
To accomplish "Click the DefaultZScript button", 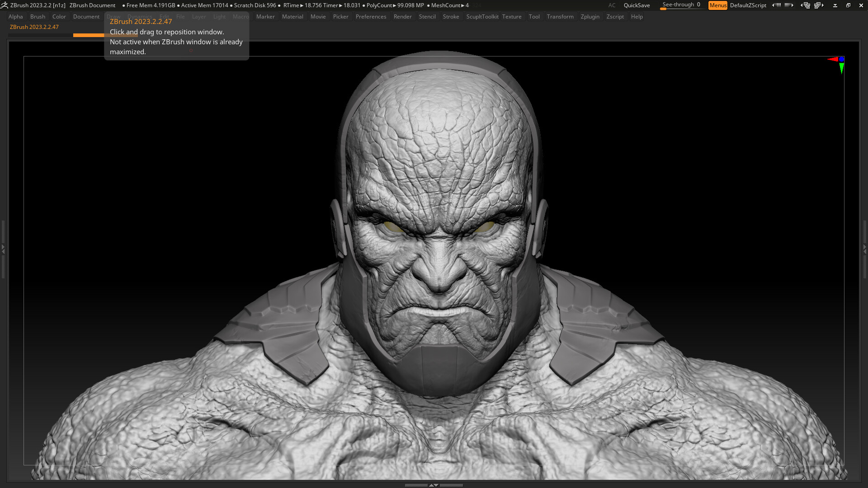I will [748, 5].
